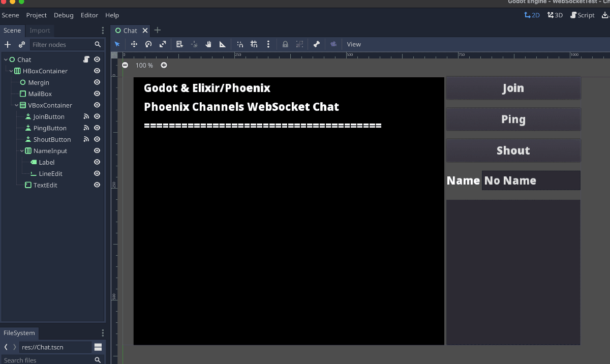Open the View menu in viewport toolbar
Screen dimensions: 610x364
coord(354,44)
